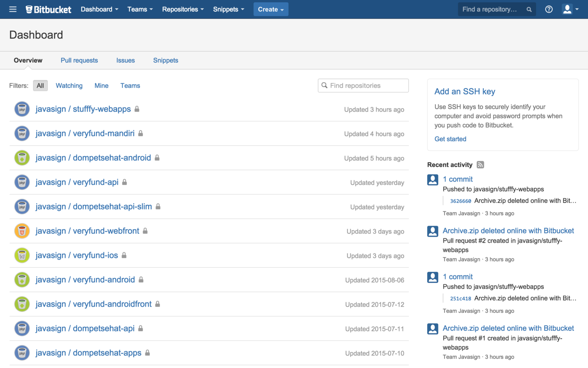This screenshot has width=588, height=368.
Task: Open the Create dropdown button
Action: (x=271, y=9)
